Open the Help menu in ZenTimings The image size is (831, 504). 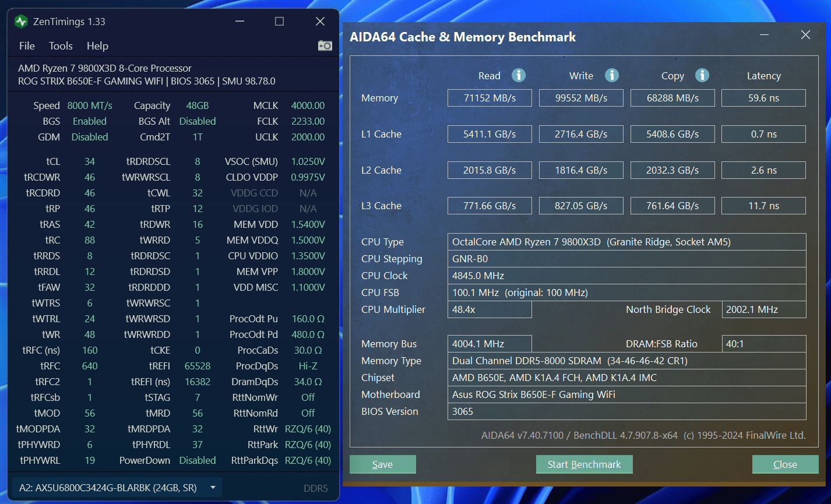(x=97, y=45)
